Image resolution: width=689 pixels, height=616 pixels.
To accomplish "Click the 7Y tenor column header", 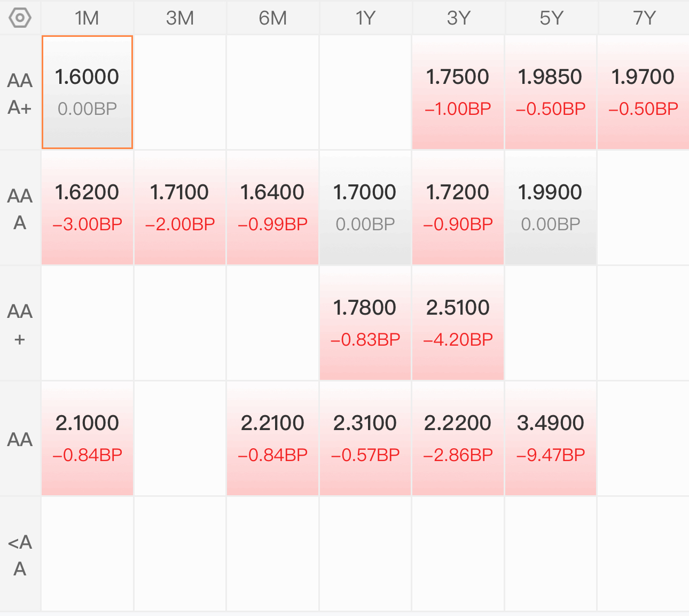I will [x=644, y=18].
